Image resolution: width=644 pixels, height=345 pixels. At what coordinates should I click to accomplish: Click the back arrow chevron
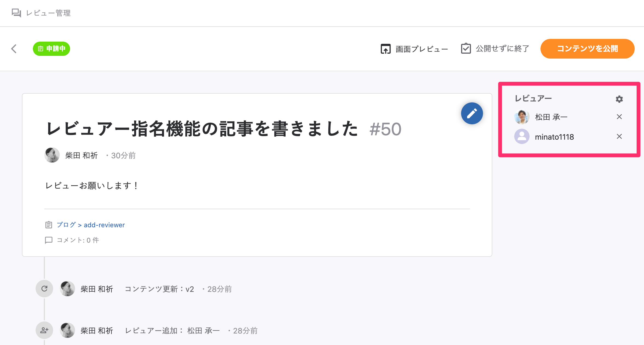point(14,49)
